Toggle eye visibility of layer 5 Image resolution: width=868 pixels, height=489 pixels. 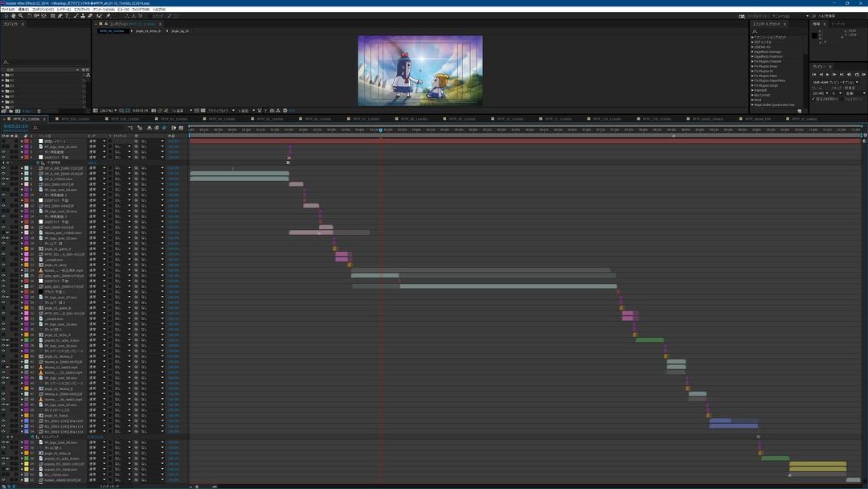[3, 168]
